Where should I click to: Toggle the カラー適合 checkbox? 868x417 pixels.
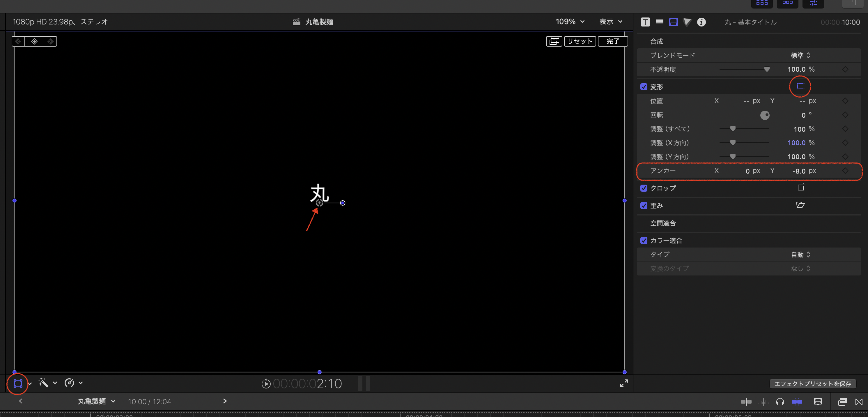point(644,241)
